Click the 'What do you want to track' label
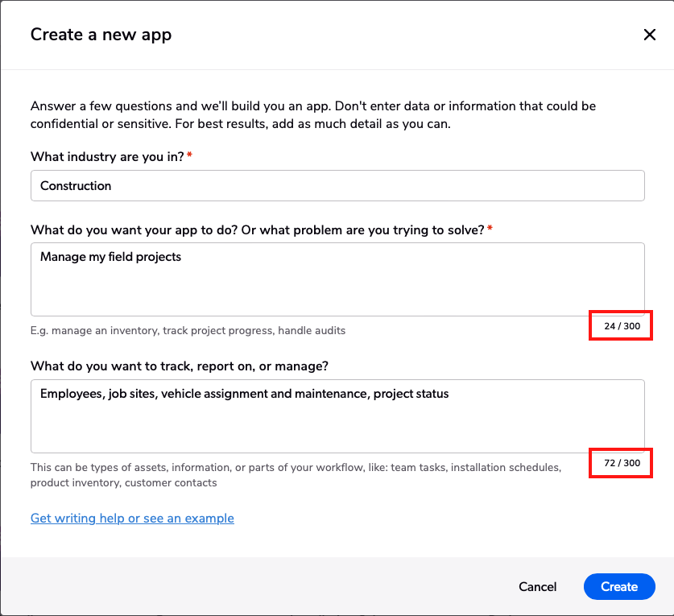The width and height of the screenshot is (674, 616). (x=180, y=366)
